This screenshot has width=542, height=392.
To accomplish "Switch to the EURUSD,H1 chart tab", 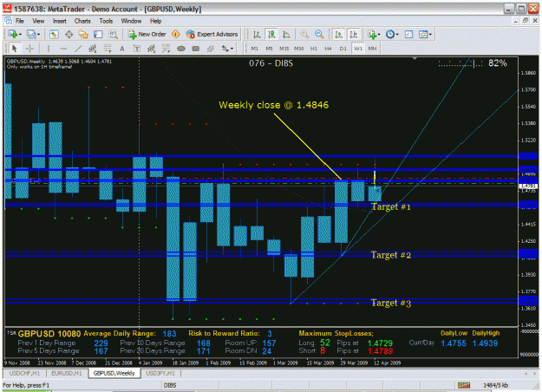I will click(67, 373).
